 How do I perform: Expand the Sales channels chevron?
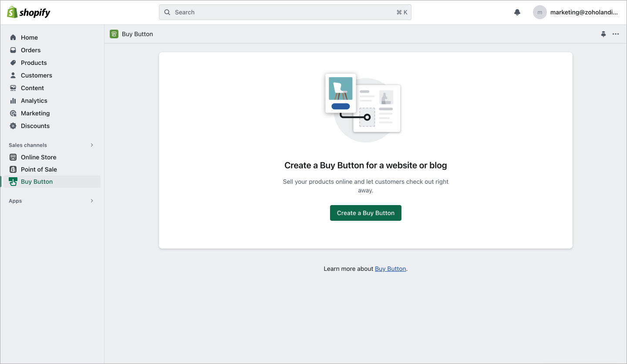click(x=92, y=145)
